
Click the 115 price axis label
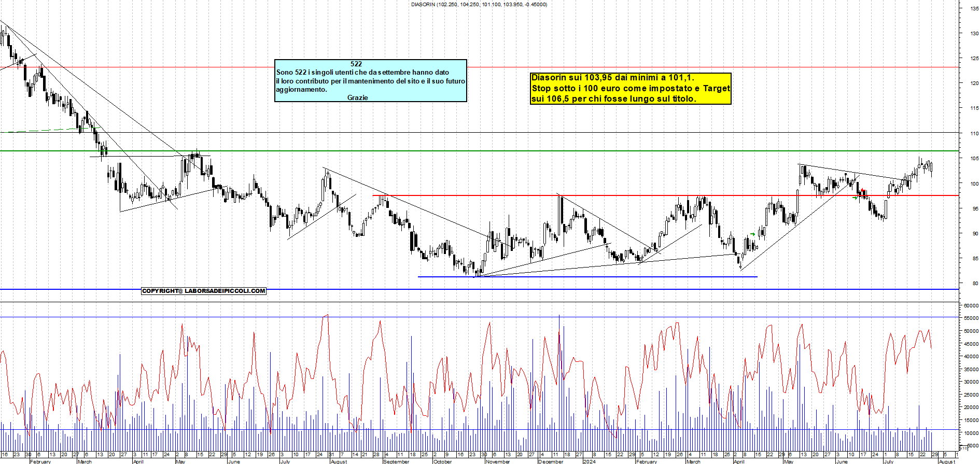point(975,108)
